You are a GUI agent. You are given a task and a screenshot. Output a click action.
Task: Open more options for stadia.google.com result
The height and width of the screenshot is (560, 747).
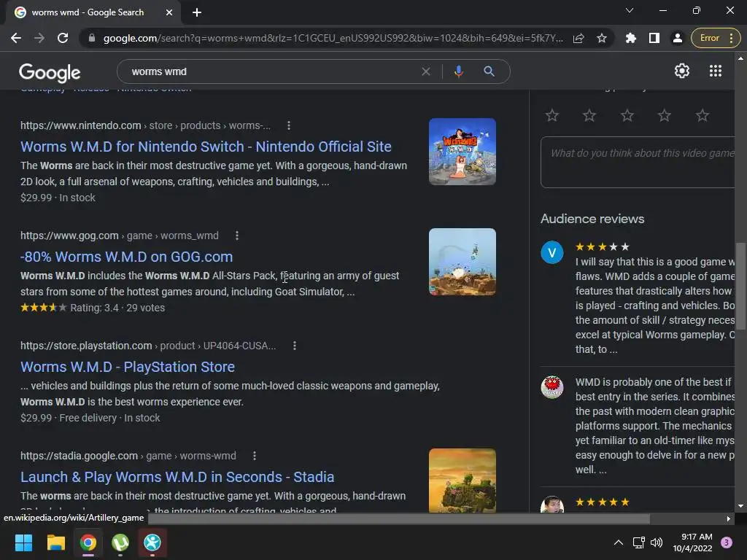pyautogui.click(x=255, y=456)
